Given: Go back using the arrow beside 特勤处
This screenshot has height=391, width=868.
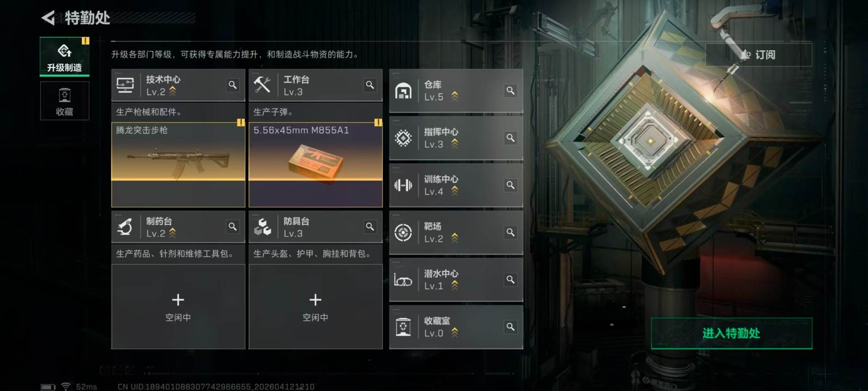Looking at the screenshot, I should (48, 18).
